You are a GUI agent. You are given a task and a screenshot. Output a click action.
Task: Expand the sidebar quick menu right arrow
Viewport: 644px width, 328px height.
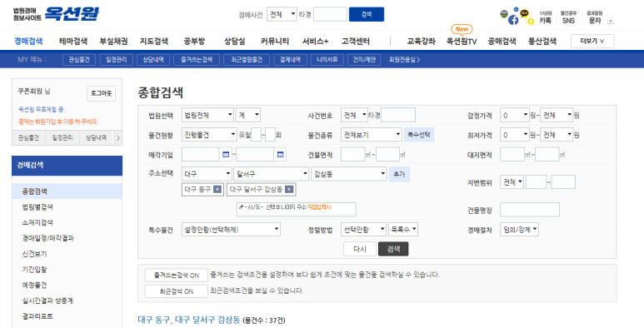tap(117, 138)
